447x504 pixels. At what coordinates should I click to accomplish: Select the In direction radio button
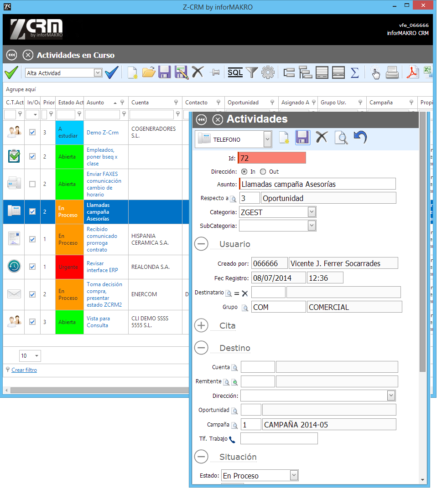click(244, 172)
